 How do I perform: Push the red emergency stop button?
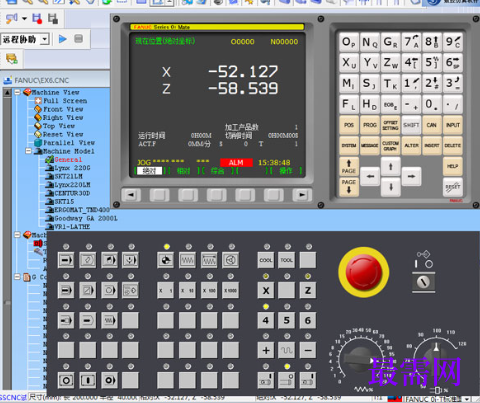364,272
